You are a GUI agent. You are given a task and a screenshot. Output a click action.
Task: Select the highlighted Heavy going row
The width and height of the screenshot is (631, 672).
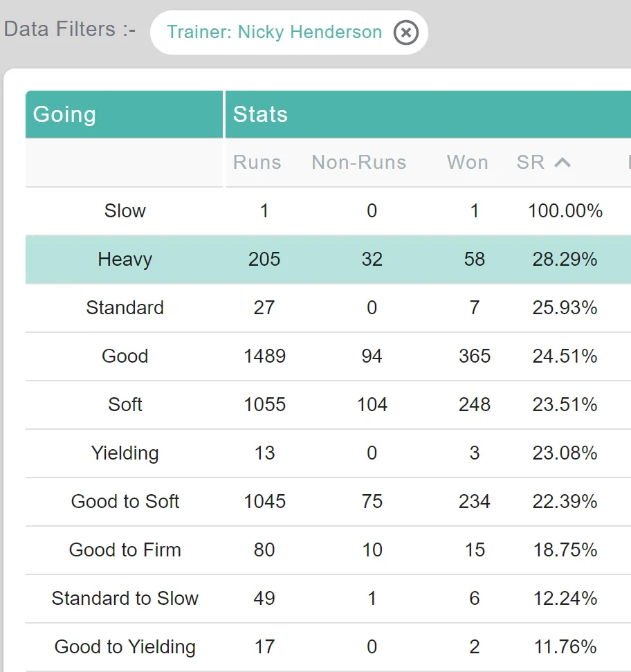328,260
